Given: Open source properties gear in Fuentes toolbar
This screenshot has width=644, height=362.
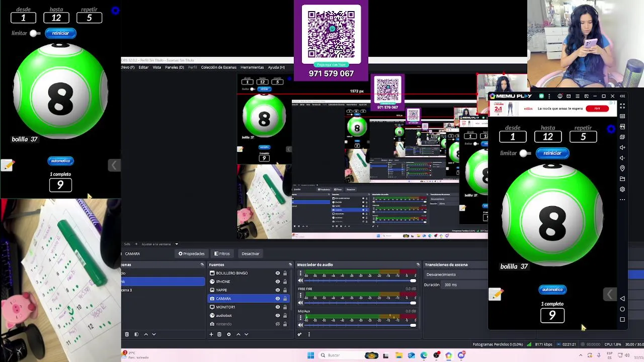Looking at the screenshot, I should [228, 334].
